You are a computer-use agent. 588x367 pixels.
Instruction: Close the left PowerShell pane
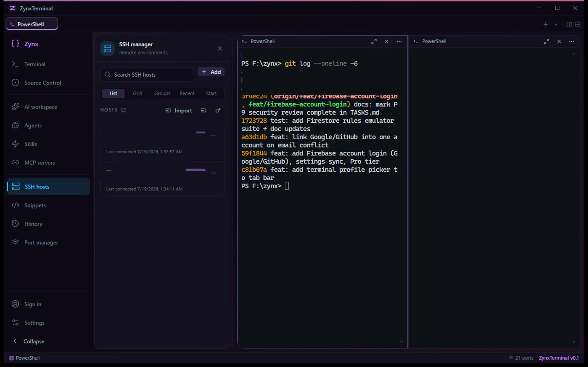pyautogui.click(x=387, y=41)
